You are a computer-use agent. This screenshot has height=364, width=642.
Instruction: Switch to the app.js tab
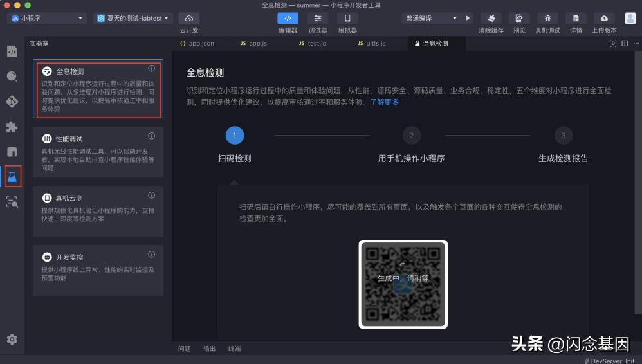tap(254, 43)
